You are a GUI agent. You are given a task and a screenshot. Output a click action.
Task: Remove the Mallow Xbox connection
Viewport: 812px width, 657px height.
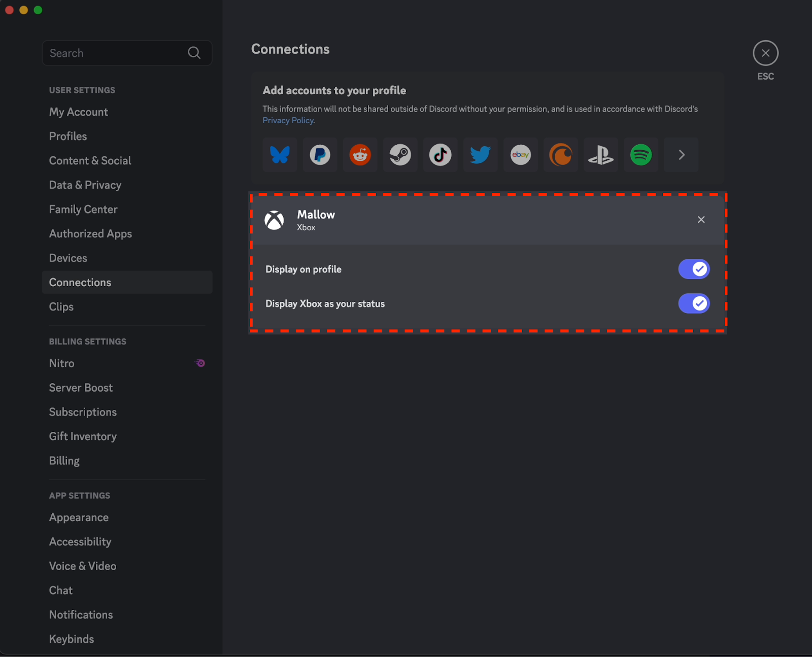point(701,219)
